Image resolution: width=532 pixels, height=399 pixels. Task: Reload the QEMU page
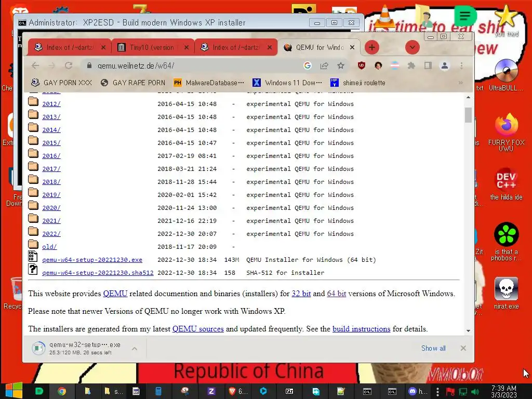[68, 65]
